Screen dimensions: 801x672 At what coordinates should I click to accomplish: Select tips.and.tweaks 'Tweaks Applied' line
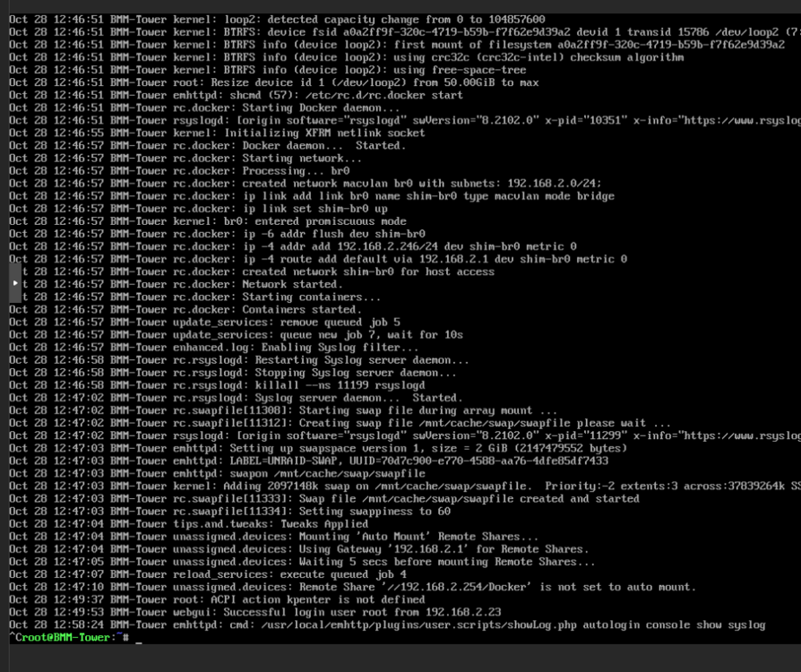(188, 524)
